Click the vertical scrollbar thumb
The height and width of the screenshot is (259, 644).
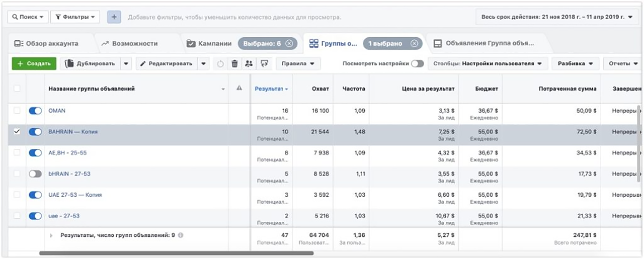coord(639,143)
